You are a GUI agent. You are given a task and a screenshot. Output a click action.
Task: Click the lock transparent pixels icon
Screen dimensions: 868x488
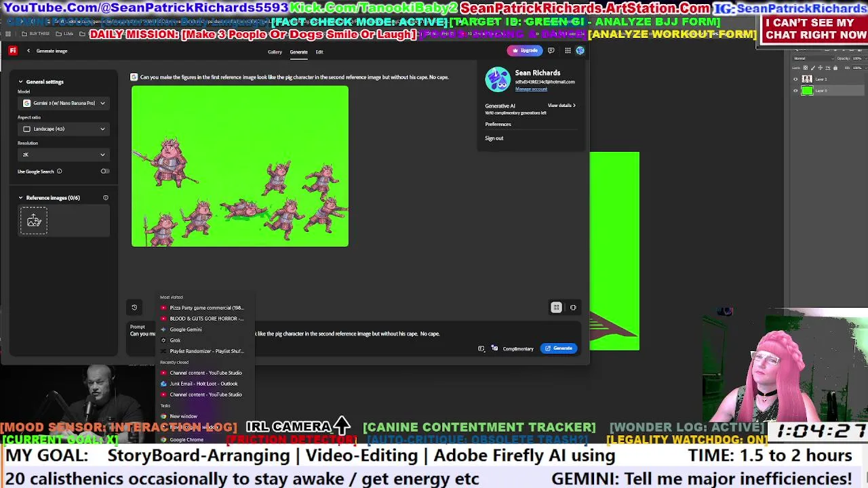[805, 68]
